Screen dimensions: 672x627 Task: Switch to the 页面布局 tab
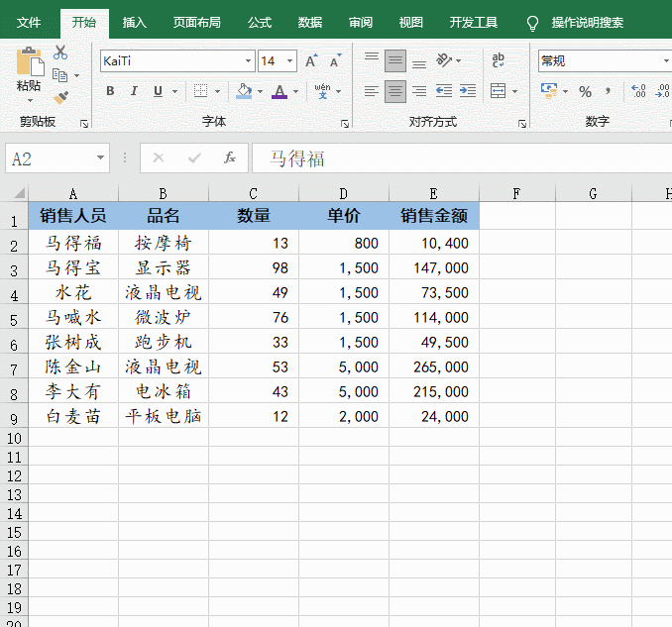click(196, 22)
